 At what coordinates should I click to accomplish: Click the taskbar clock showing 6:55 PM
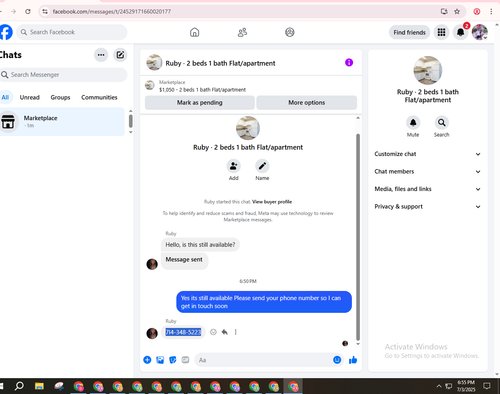click(x=466, y=386)
